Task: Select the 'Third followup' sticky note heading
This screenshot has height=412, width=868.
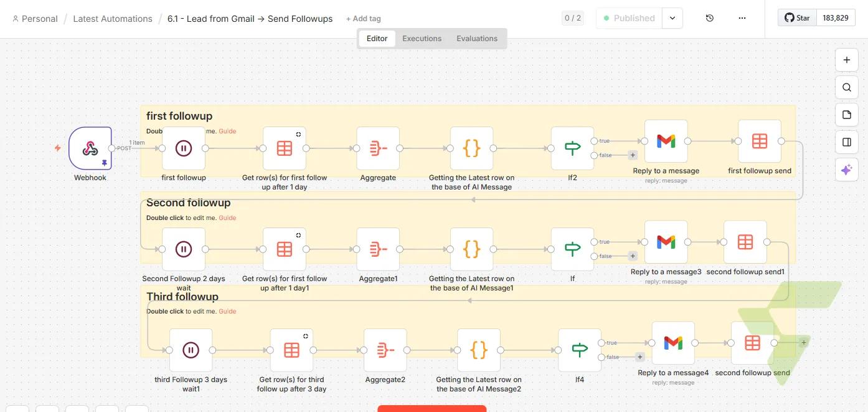Action: click(182, 296)
